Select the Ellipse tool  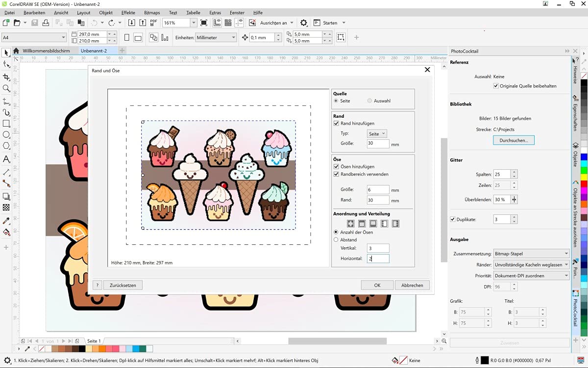click(6, 134)
